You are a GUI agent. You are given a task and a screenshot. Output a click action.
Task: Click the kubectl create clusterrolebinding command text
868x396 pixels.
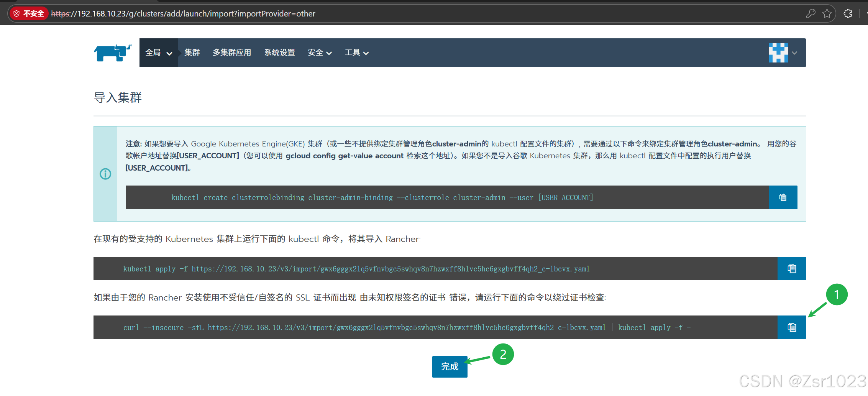click(x=382, y=197)
